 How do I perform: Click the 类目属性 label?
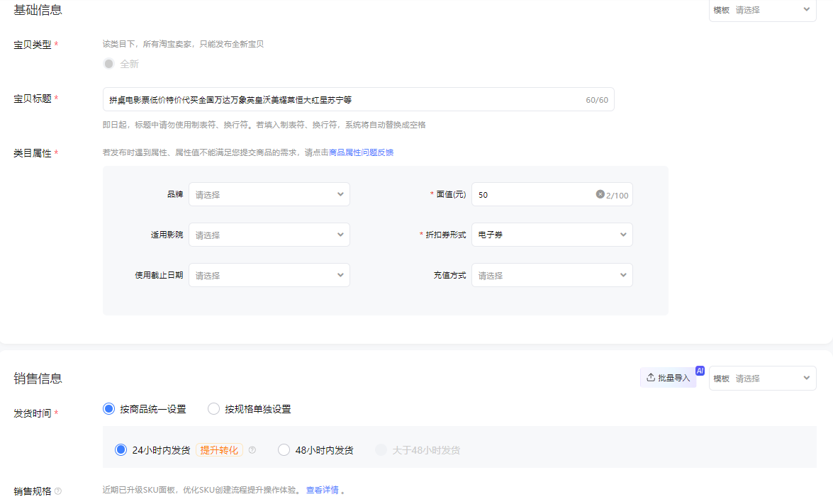point(33,153)
